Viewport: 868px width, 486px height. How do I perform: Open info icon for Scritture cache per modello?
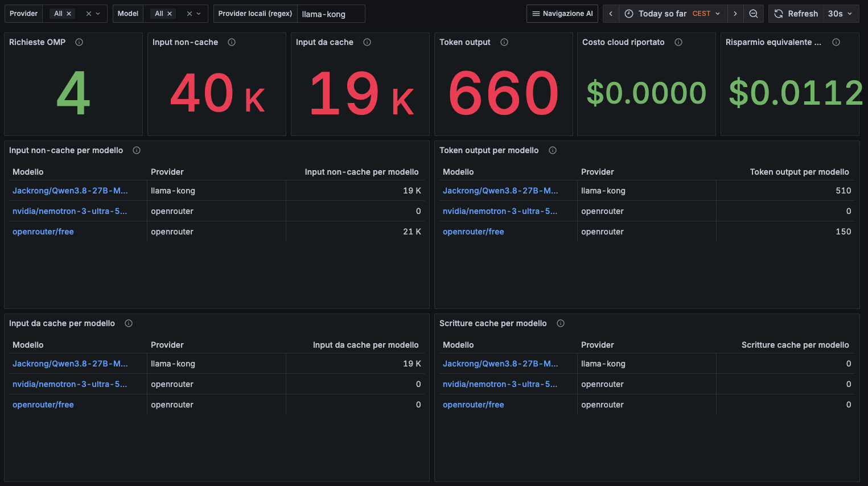click(561, 323)
